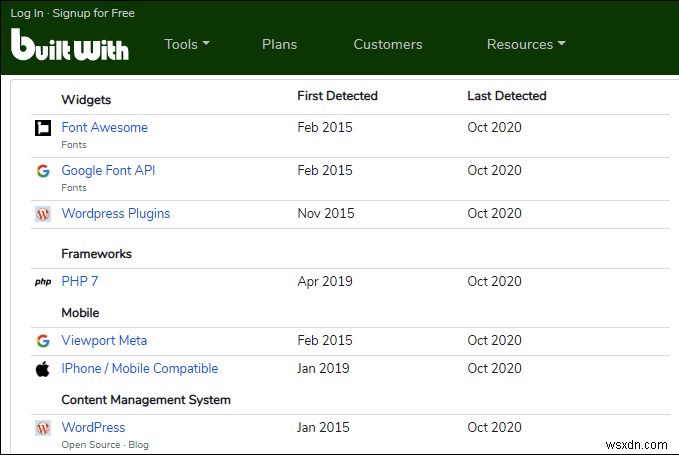This screenshot has width=679, height=455.
Task: Open the PHP 7 framework link
Action: coord(80,281)
